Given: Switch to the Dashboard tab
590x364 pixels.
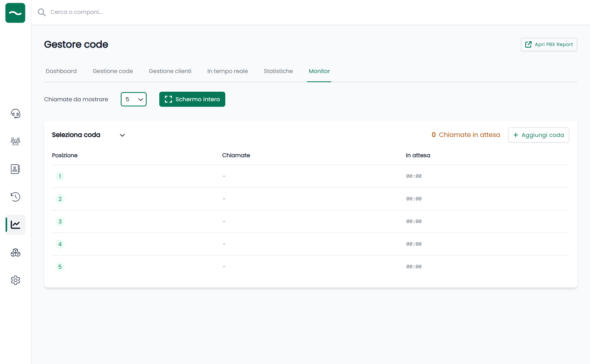Looking at the screenshot, I should (61, 71).
